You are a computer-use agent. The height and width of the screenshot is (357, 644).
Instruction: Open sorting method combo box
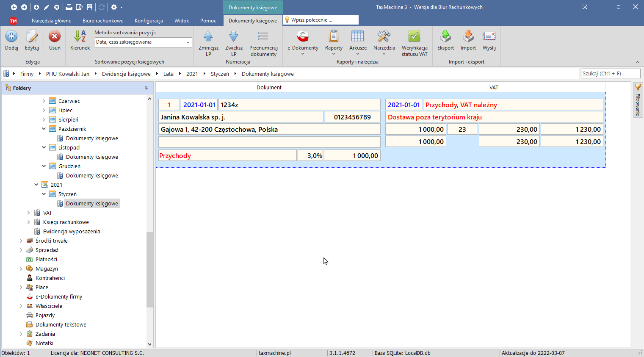pyautogui.click(x=188, y=42)
